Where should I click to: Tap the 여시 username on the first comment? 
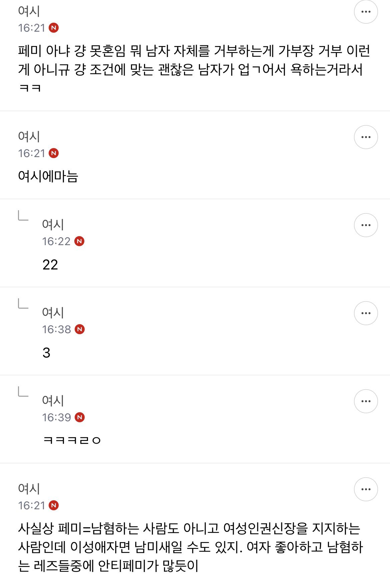click(29, 11)
